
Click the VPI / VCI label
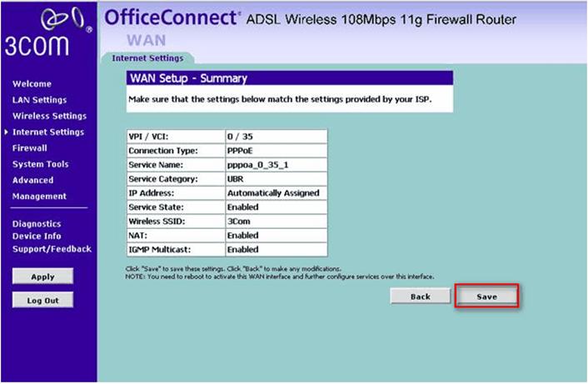148,137
